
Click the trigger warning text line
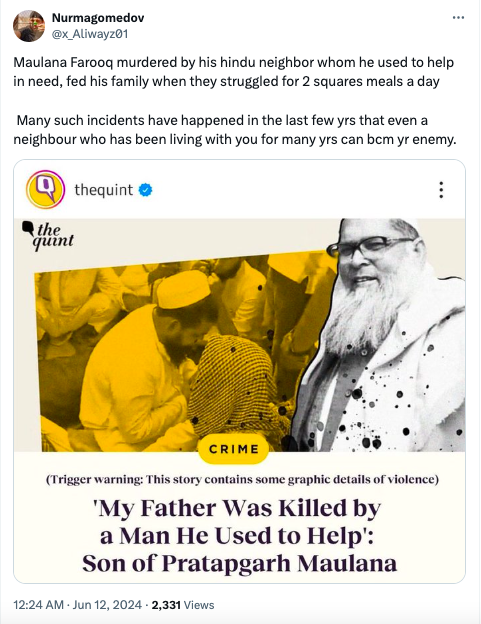(x=242, y=479)
